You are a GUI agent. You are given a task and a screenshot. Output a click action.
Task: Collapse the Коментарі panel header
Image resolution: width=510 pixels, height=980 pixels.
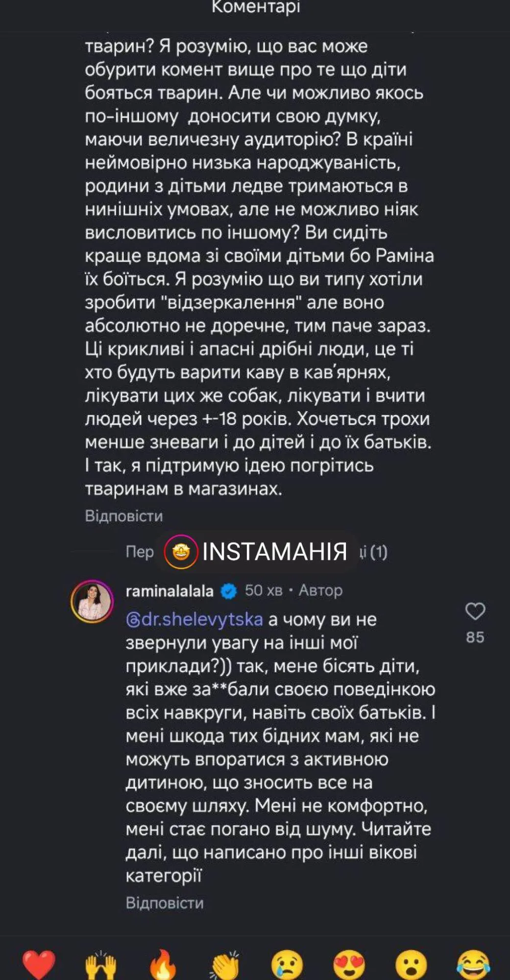pos(255,7)
